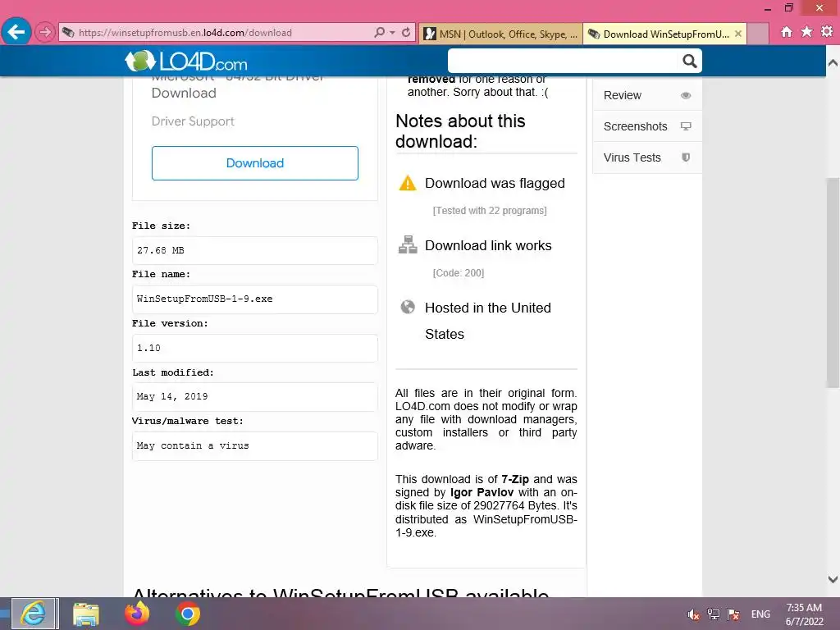
Task: Click the LO4D site search field
Action: [x=563, y=61]
